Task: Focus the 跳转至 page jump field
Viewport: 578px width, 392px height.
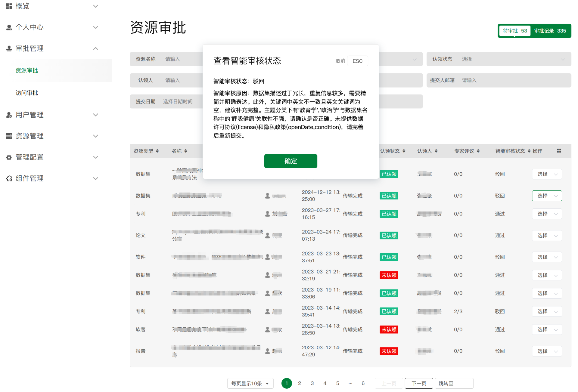Action: pyautogui.click(x=454, y=383)
